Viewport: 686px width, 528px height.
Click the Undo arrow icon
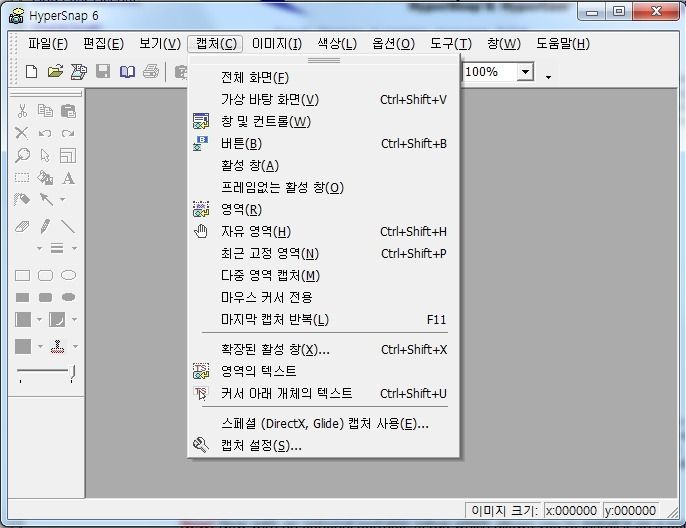coord(45,133)
